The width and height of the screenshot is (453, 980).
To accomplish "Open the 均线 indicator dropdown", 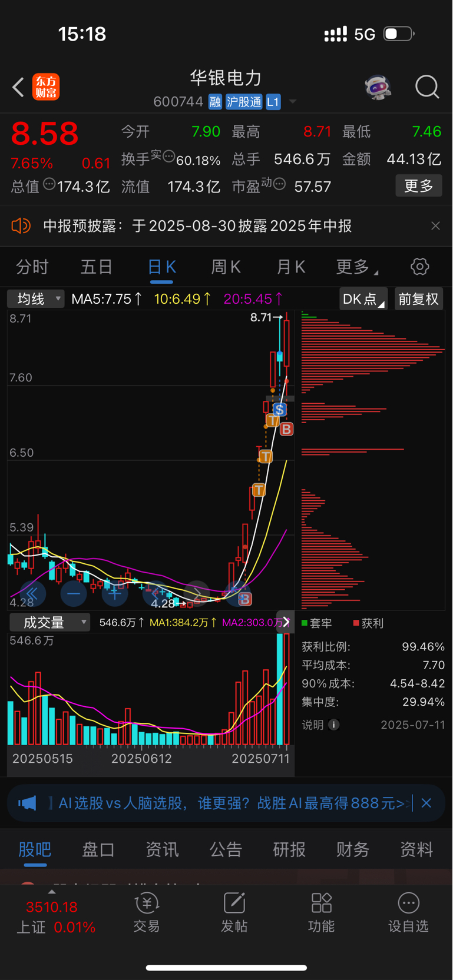I will click(x=36, y=299).
